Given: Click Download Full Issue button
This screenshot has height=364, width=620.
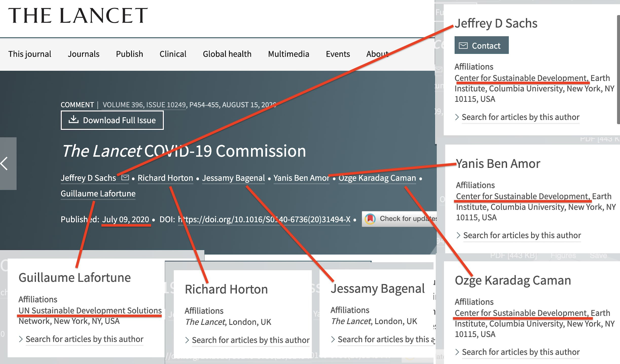Looking at the screenshot, I should coord(112,120).
